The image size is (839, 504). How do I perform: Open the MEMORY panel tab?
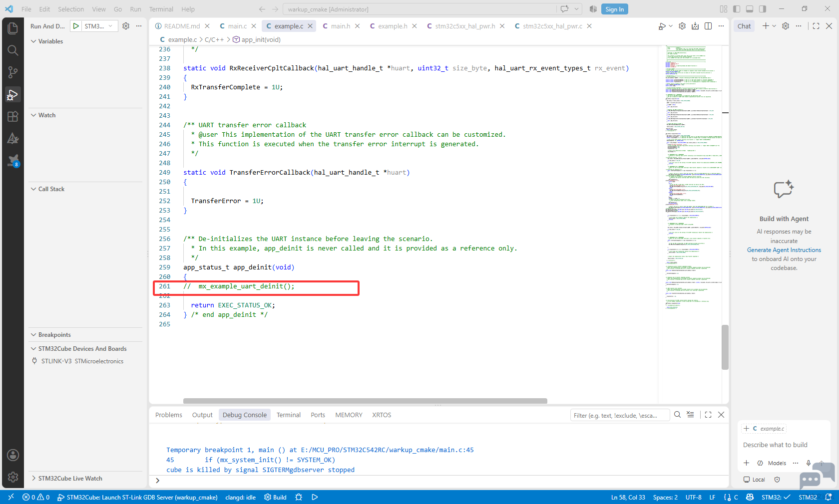pyautogui.click(x=349, y=415)
